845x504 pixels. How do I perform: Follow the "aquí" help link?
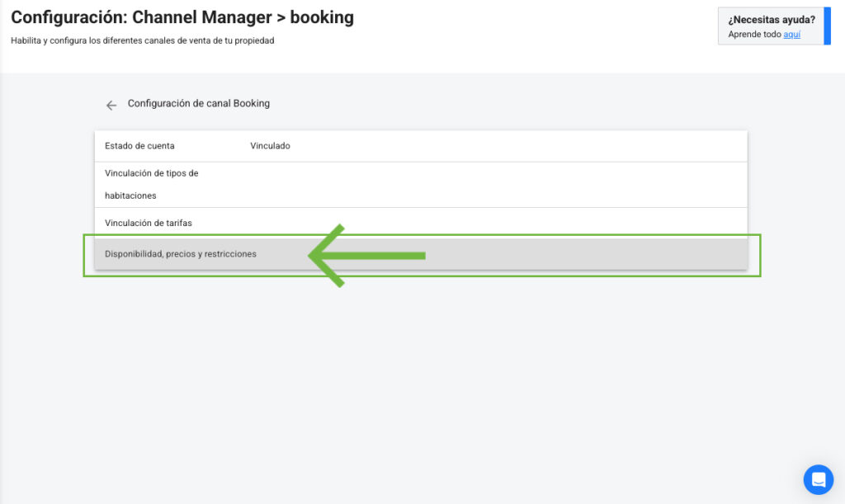(x=791, y=35)
